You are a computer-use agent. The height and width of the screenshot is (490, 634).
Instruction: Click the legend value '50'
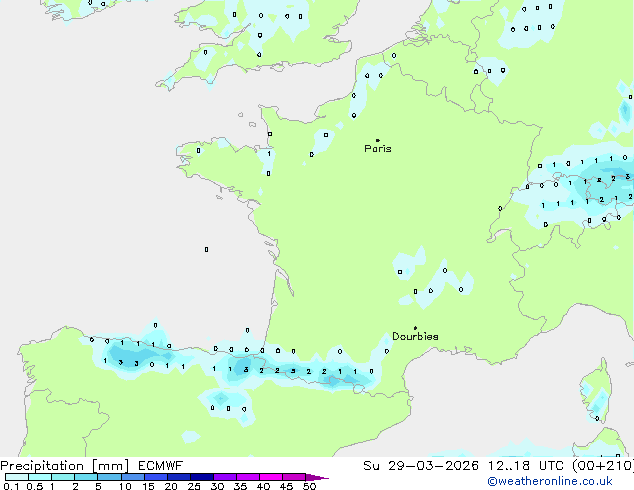pyautogui.click(x=309, y=486)
